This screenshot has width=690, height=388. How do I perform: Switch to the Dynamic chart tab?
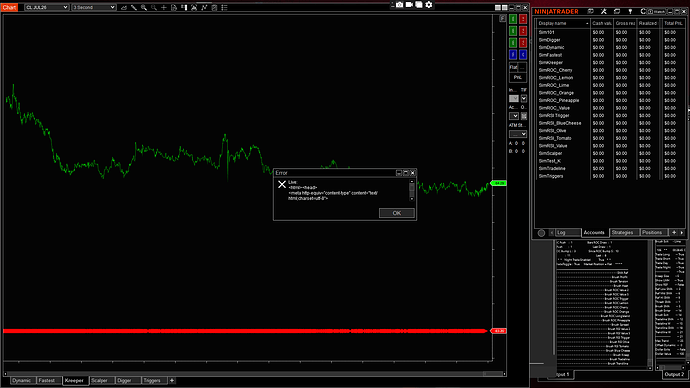[x=22, y=381]
